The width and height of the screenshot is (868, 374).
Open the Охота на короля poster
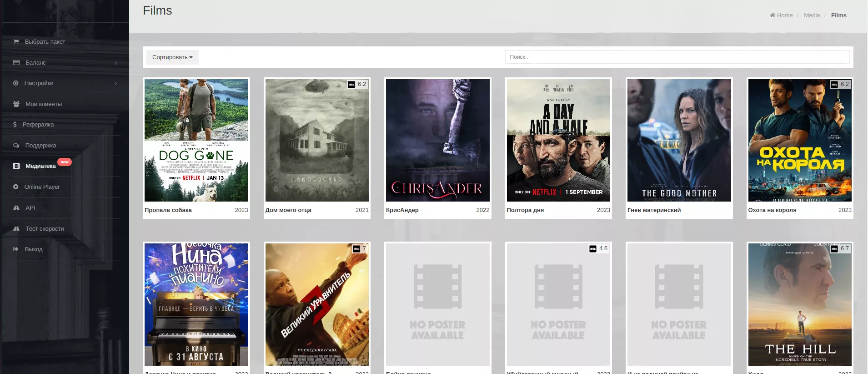click(800, 140)
